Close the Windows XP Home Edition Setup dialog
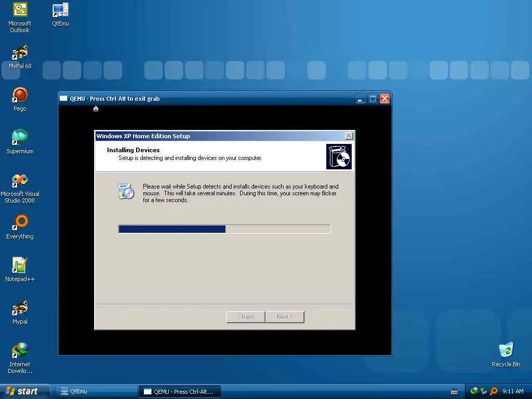The image size is (532, 399). (349, 136)
